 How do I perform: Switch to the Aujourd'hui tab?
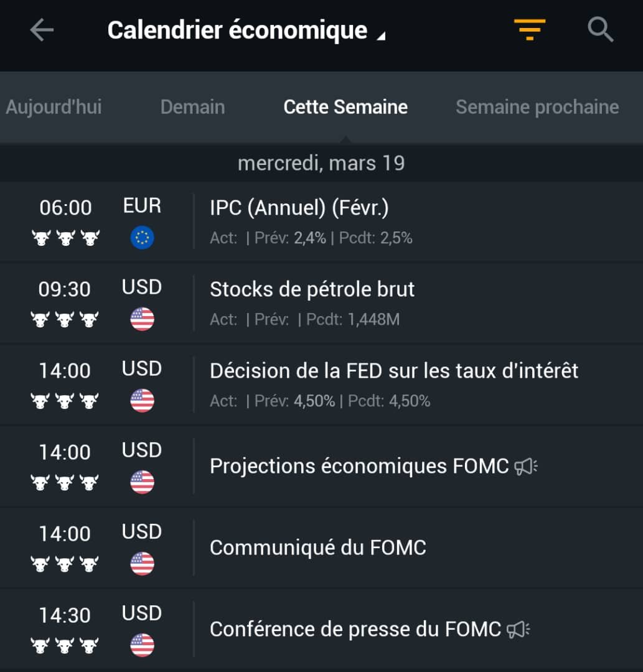54,107
